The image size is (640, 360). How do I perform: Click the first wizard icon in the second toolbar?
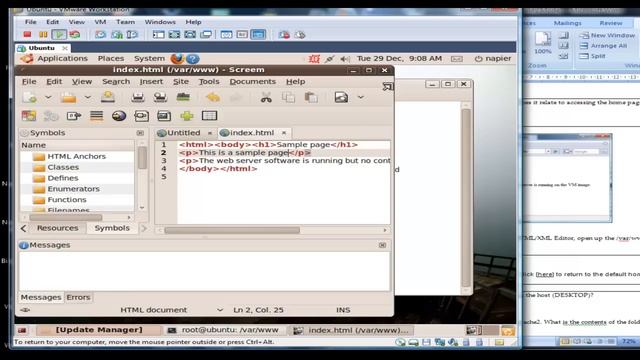point(29,116)
